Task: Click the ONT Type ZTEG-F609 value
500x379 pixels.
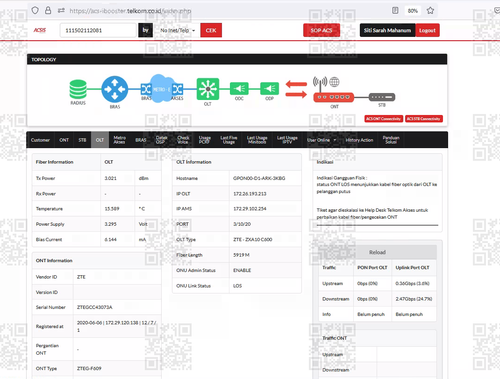Action: click(89, 368)
